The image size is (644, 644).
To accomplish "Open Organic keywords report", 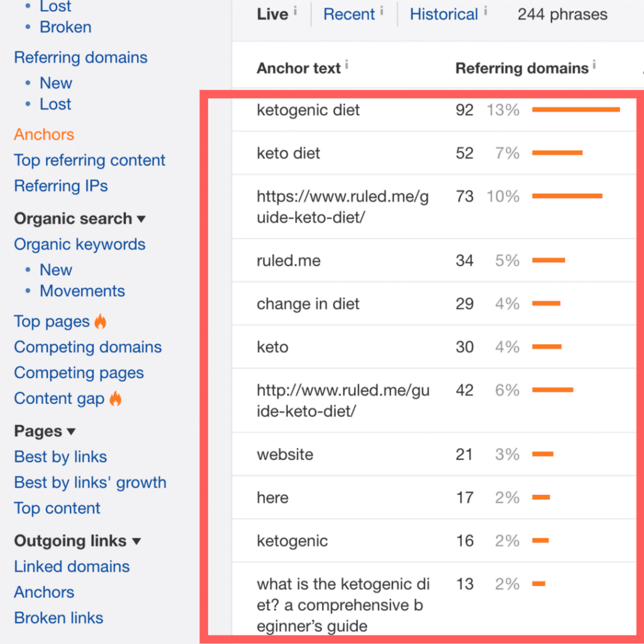I will pos(79,245).
